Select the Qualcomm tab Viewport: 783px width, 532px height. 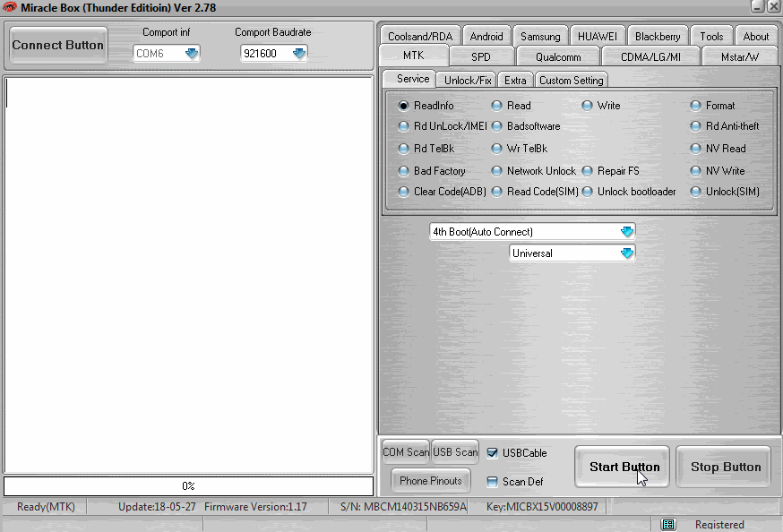coord(558,57)
